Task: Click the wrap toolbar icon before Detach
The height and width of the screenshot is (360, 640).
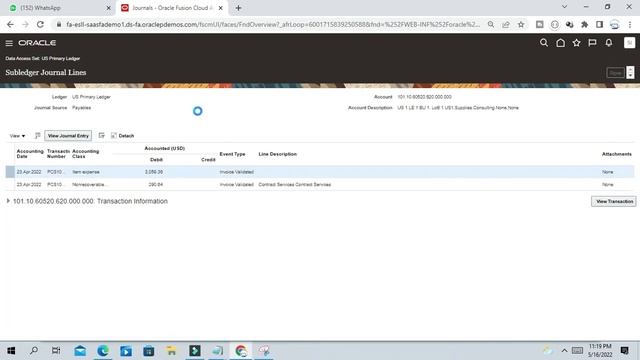Action: [x=102, y=136]
